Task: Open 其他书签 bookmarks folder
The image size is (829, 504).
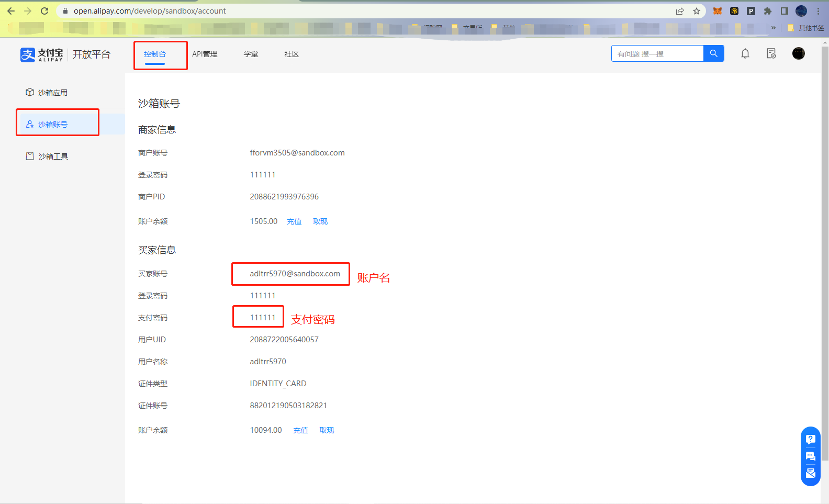Action: (806, 28)
